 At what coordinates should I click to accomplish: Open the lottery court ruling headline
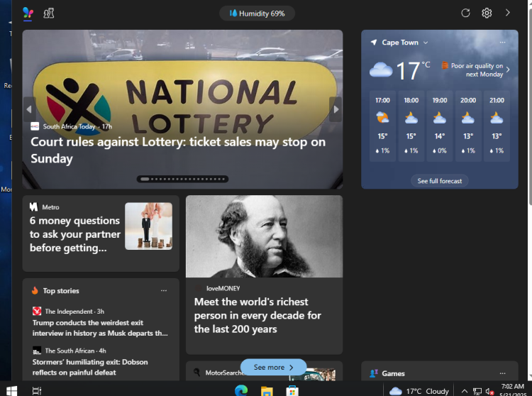pyautogui.click(x=178, y=150)
